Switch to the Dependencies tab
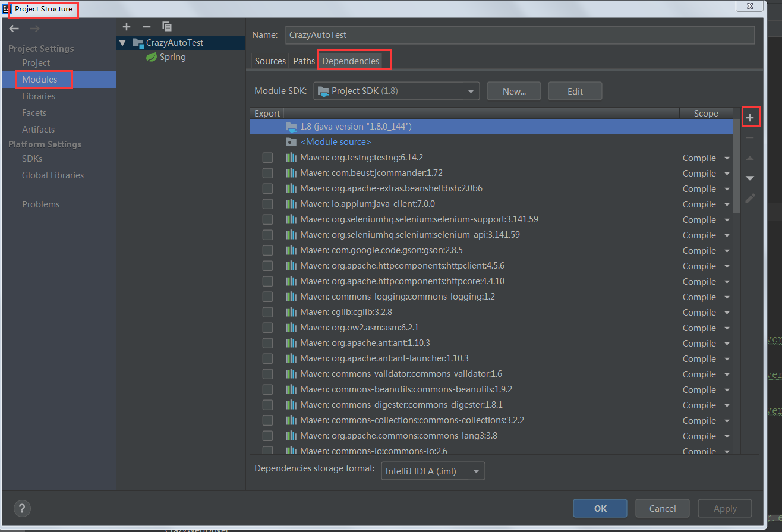The image size is (782, 532). click(351, 61)
